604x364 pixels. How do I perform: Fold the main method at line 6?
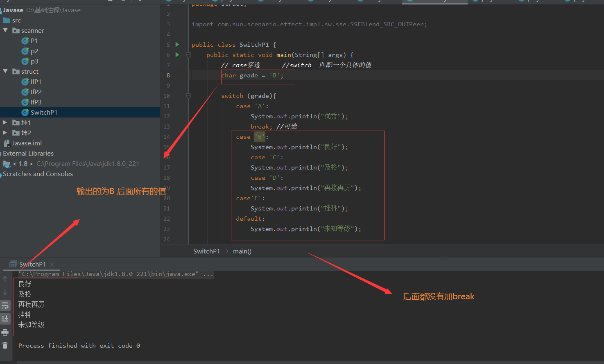(188, 55)
